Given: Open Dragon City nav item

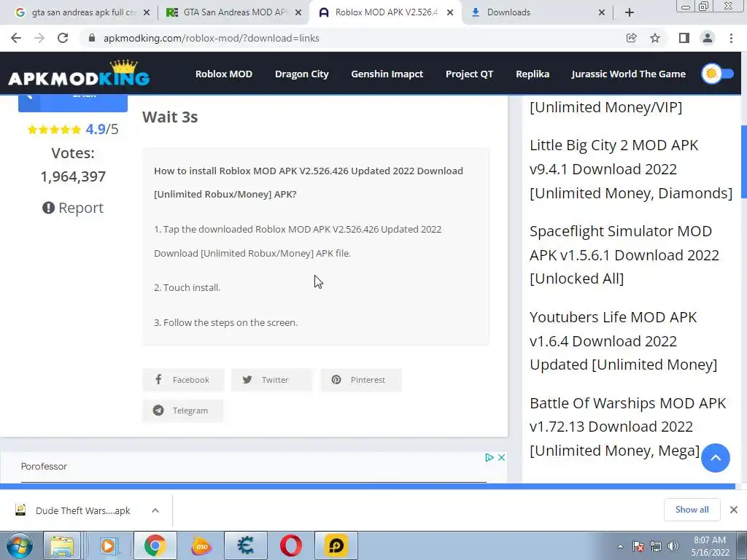Looking at the screenshot, I should click(301, 74).
